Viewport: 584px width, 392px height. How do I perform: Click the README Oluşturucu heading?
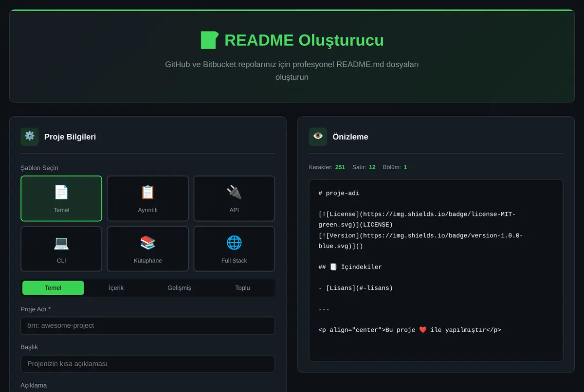coord(304,40)
